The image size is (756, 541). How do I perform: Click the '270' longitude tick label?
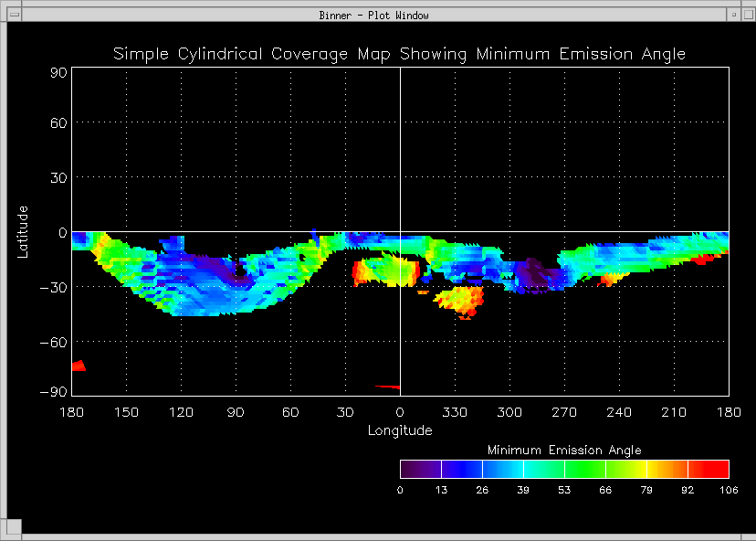point(563,412)
